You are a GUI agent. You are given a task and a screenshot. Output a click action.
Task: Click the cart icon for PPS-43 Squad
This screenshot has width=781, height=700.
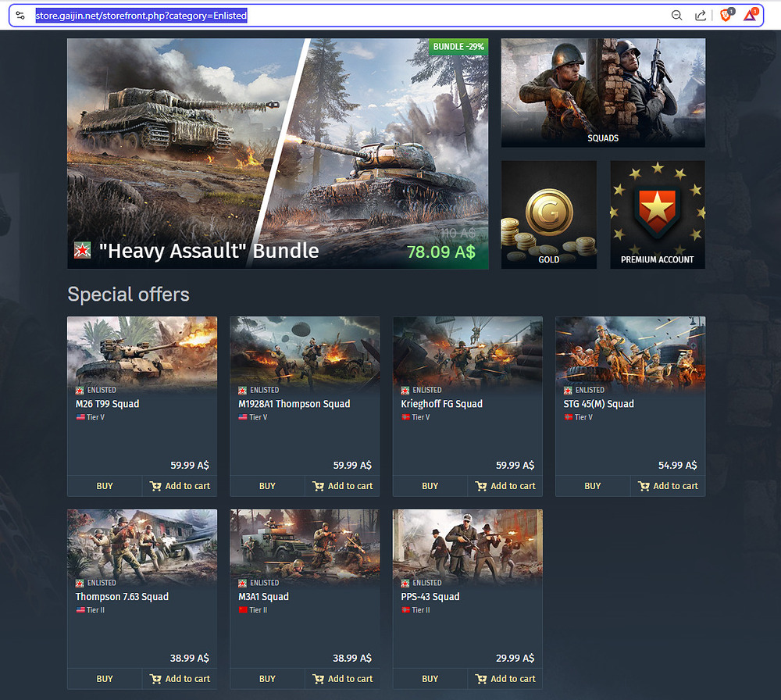[x=481, y=679]
